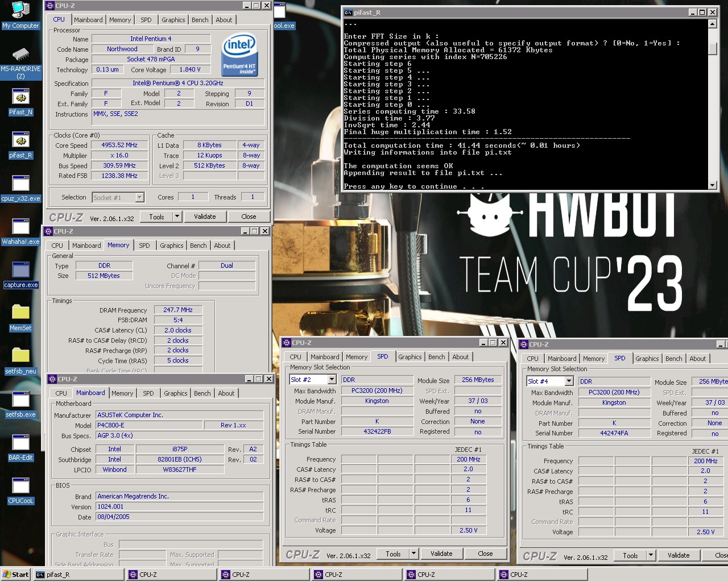
Task: Launch the pifast_R desktop shortcut
Action: (x=20, y=145)
